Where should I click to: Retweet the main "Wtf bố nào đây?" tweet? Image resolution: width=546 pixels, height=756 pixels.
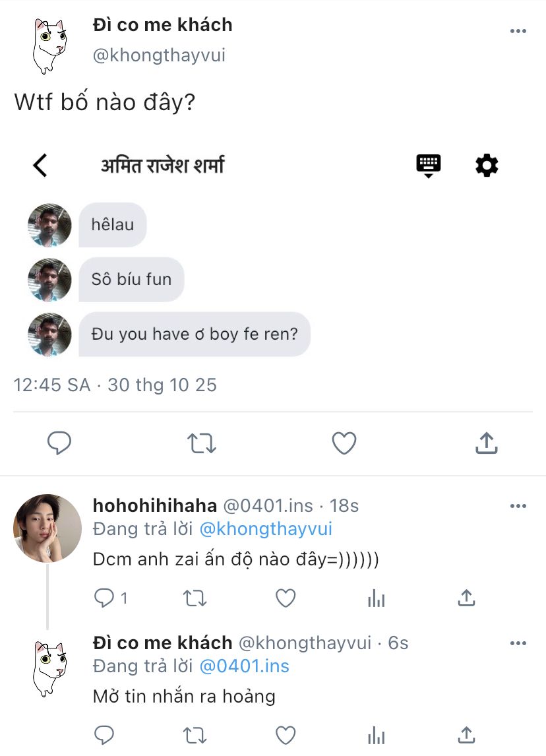click(x=202, y=443)
